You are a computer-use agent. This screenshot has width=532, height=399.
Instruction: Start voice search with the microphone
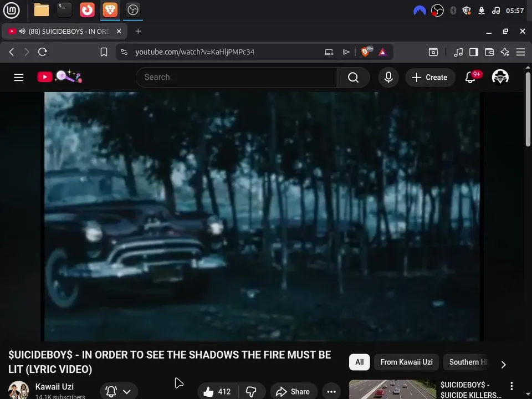[388, 78]
